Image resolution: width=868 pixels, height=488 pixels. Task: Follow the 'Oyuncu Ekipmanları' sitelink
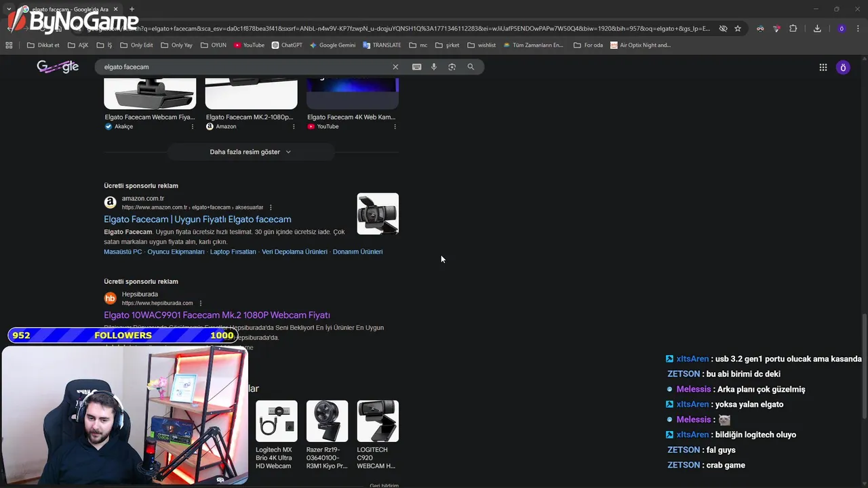pyautogui.click(x=176, y=251)
